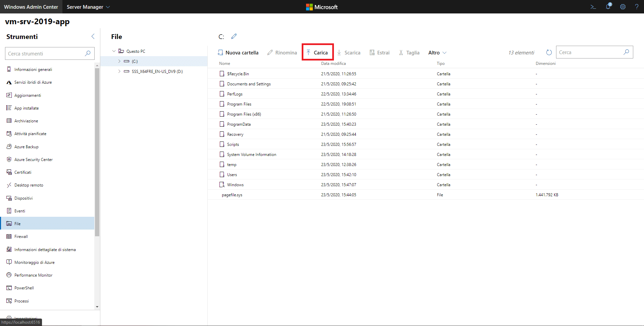Sort by Data modifica column
Image resolution: width=644 pixels, height=326 pixels.
[x=333, y=64]
